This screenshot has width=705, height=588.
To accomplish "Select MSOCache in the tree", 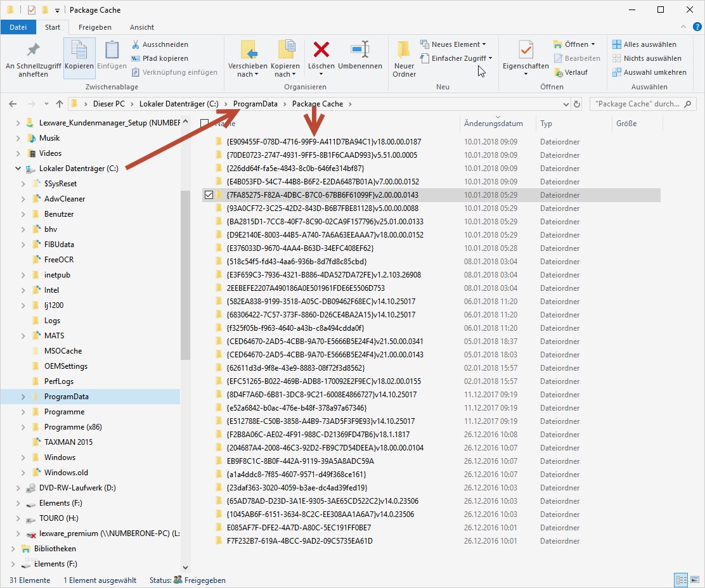I will 63,351.
